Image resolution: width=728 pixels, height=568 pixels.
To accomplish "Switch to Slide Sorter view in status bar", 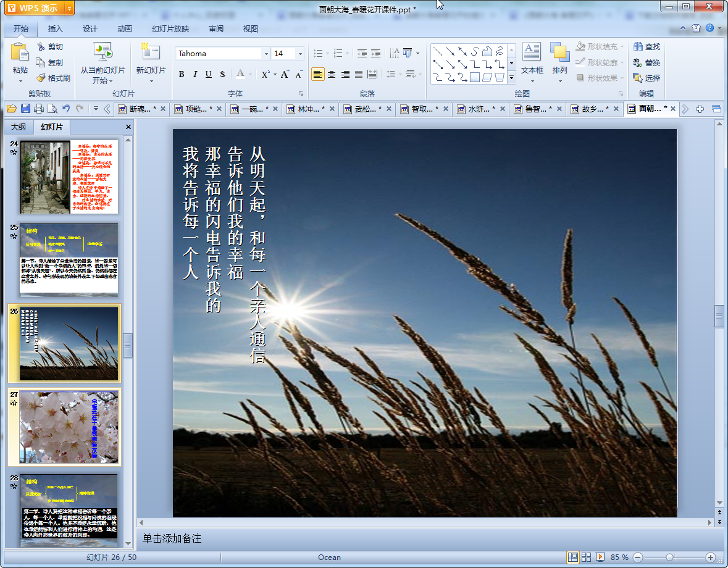I will (586, 557).
